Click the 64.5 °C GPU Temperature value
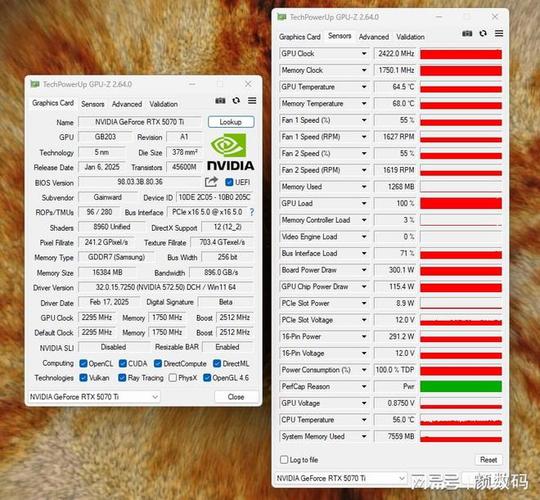 [395, 87]
